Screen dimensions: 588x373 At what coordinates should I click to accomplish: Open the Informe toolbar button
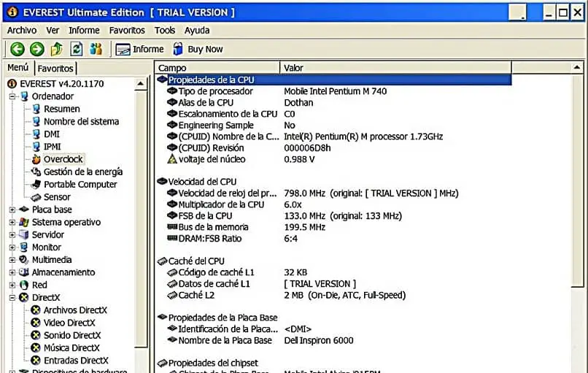click(x=139, y=49)
